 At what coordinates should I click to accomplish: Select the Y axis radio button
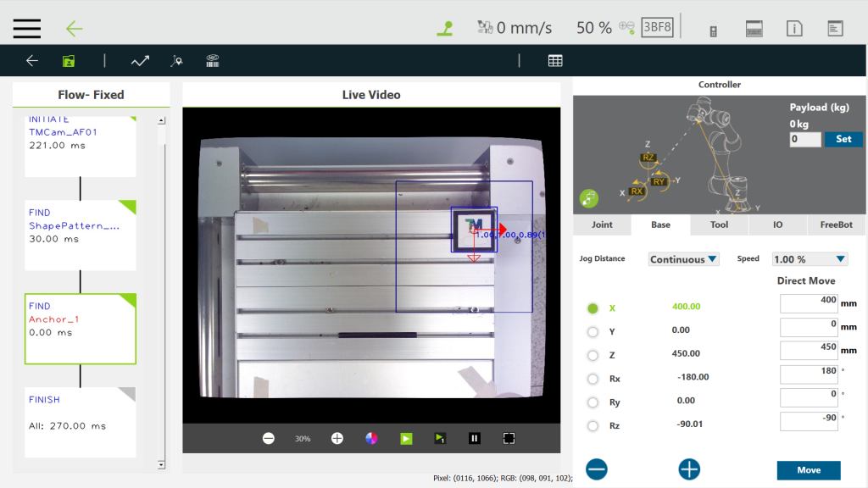pos(593,332)
